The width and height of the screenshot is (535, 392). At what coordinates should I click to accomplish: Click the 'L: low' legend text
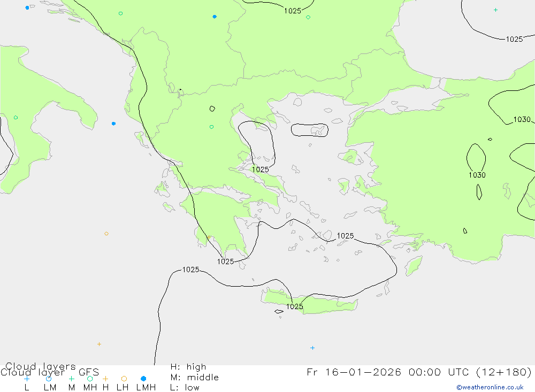click(185, 388)
